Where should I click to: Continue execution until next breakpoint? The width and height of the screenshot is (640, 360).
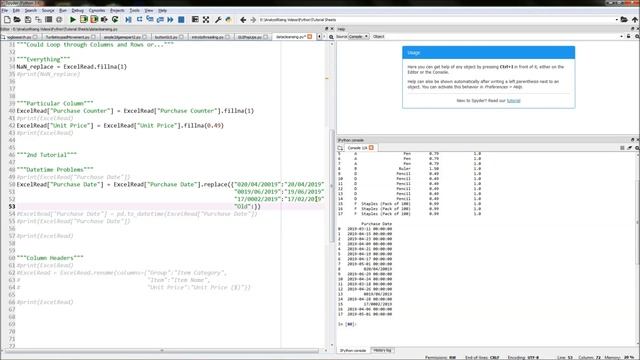[x=170, y=19]
